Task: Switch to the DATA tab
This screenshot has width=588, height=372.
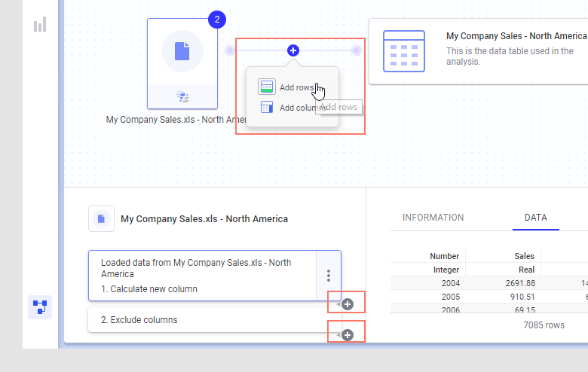Action: click(535, 218)
